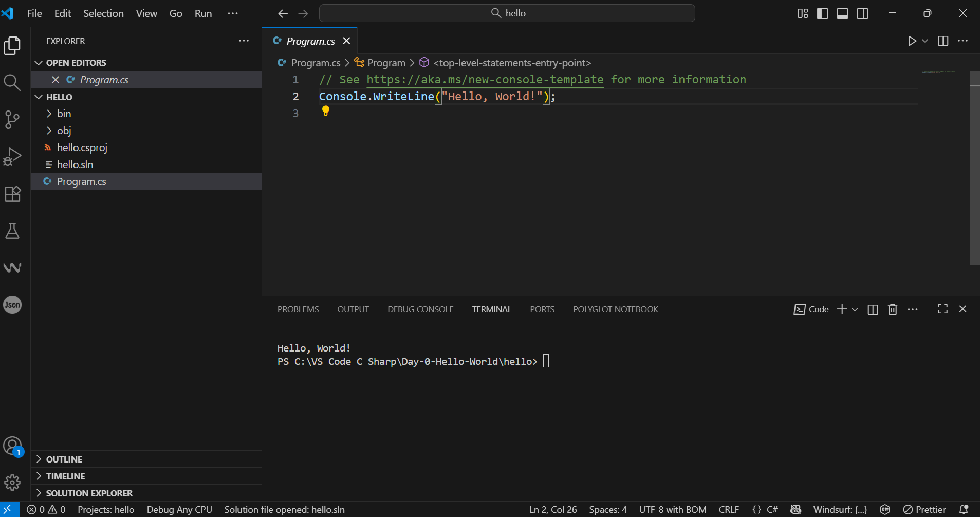This screenshot has width=980, height=517.
Task: Open the Run and Debug view
Action: [x=12, y=157]
